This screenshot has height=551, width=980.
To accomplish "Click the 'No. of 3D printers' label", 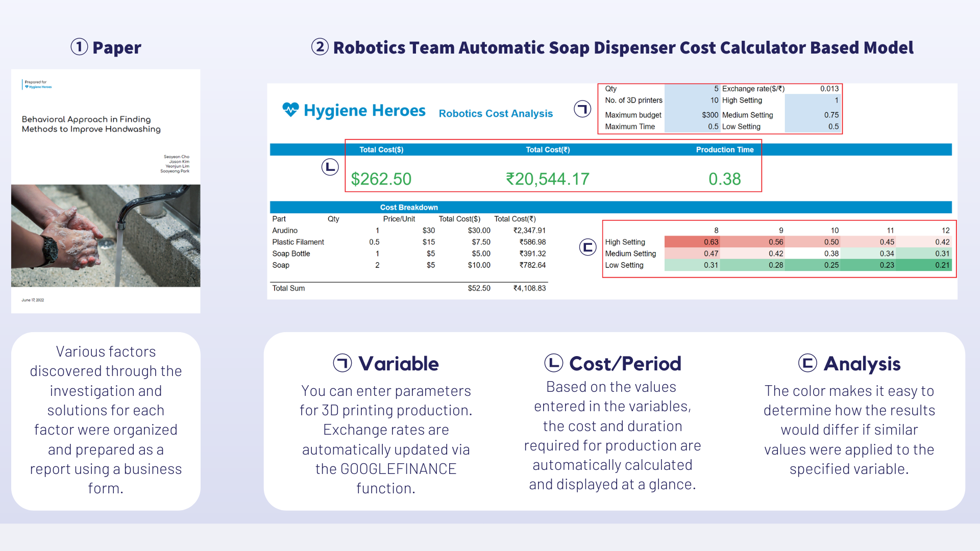I will [x=633, y=101].
